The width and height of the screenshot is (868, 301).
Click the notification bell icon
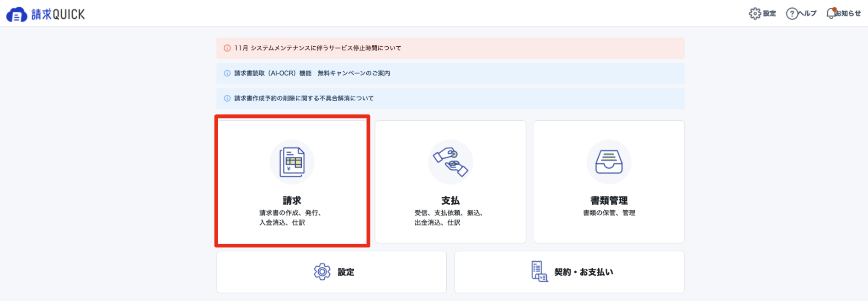pyautogui.click(x=831, y=13)
